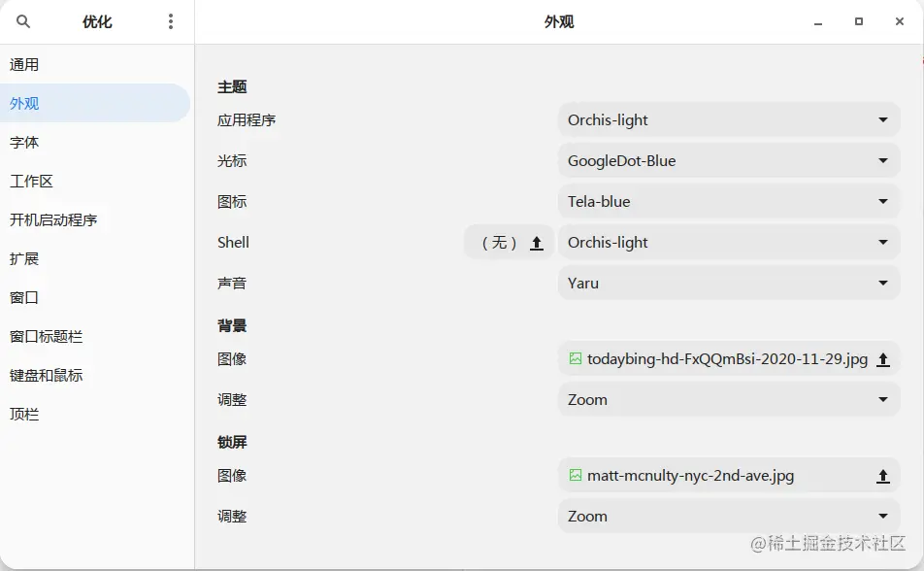Open the background 调整 Zoom dropdown

(x=728, y=399)
